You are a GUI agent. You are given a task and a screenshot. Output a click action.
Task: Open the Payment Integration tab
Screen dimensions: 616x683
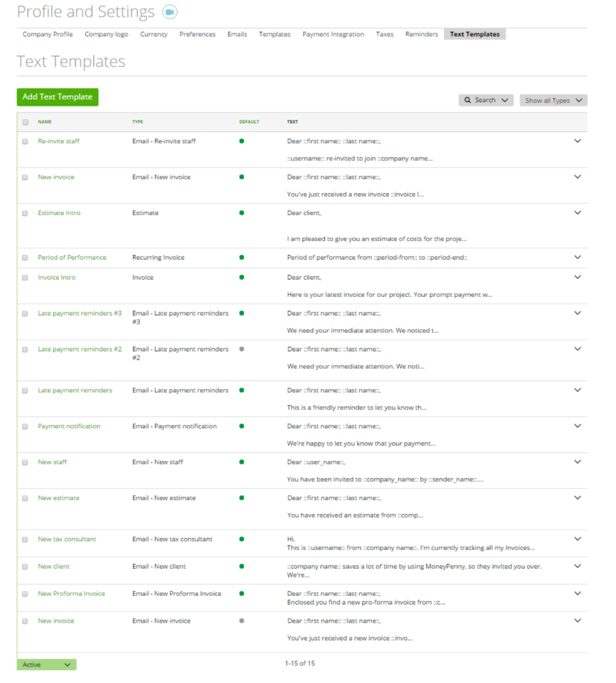tap(333, 34)
